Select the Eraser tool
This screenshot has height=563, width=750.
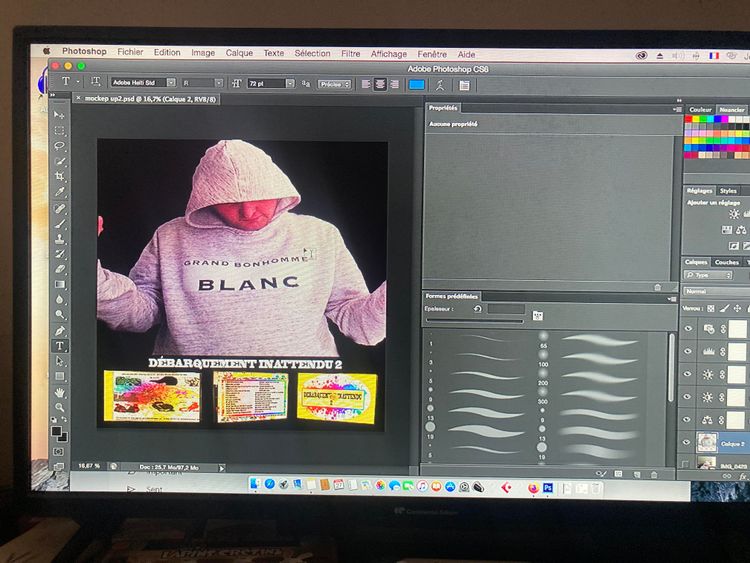pyautogui.click(x=59, y=269)
